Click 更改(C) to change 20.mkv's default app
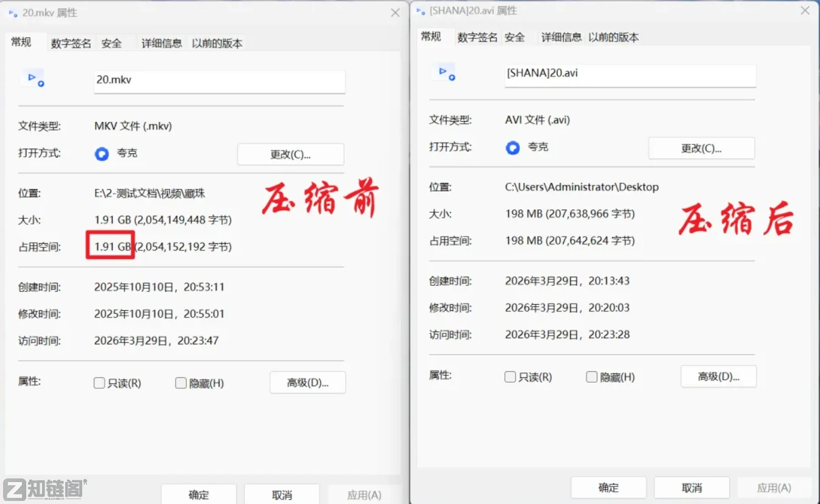 (x=290, y=154)
